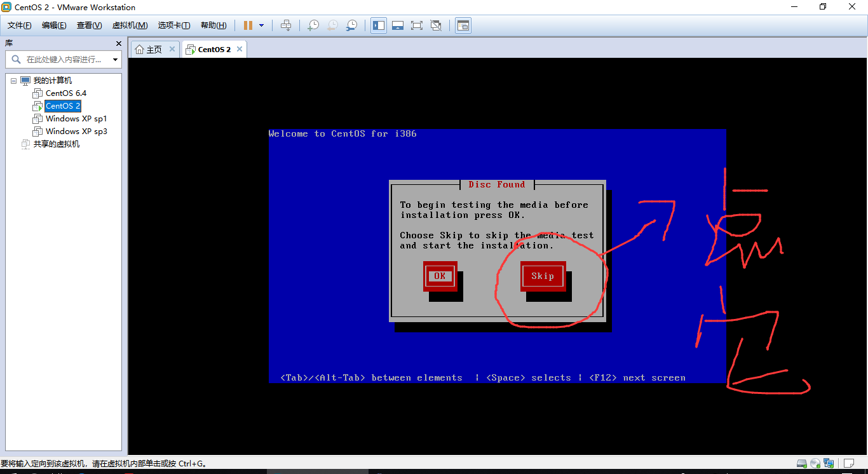Close the CentOS 2 tab
Screen dimensions: 868x474
coord(239,49)
